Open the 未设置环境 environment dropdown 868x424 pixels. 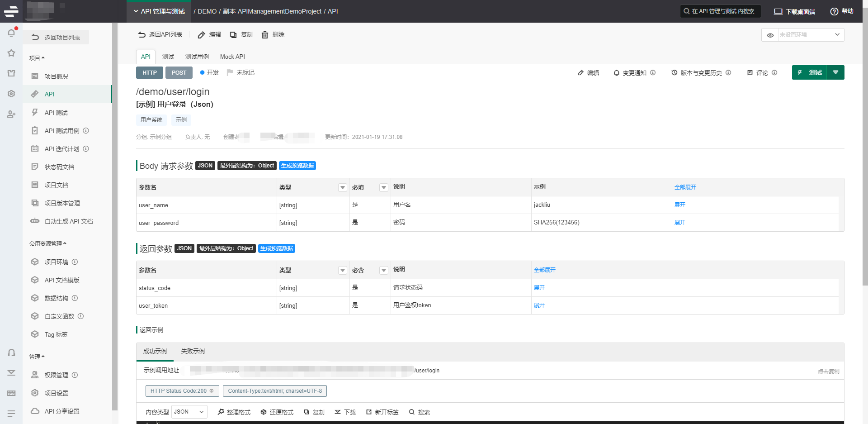pos(811,35)
